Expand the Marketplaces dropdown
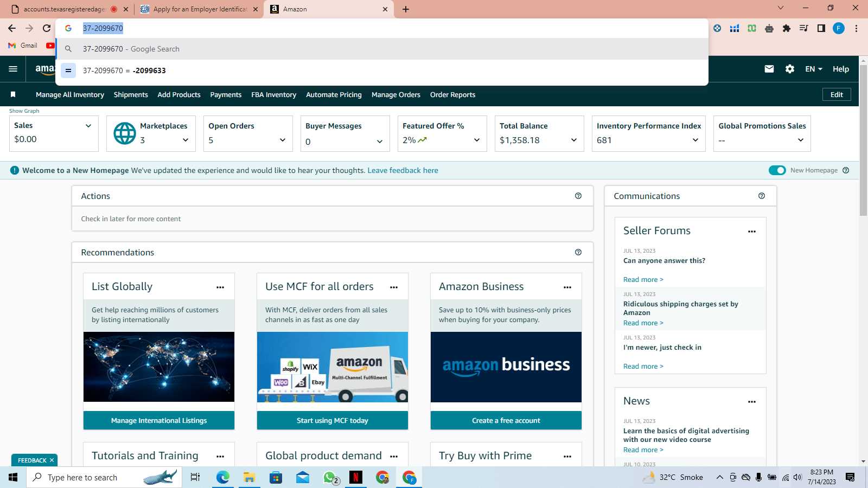This screenshot has height=488, width=868. click(x=186, y=140)
